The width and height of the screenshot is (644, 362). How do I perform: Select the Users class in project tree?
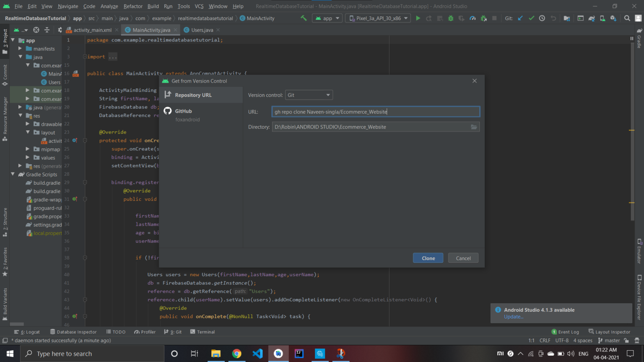pyautogui.click(x=51, y=82)
